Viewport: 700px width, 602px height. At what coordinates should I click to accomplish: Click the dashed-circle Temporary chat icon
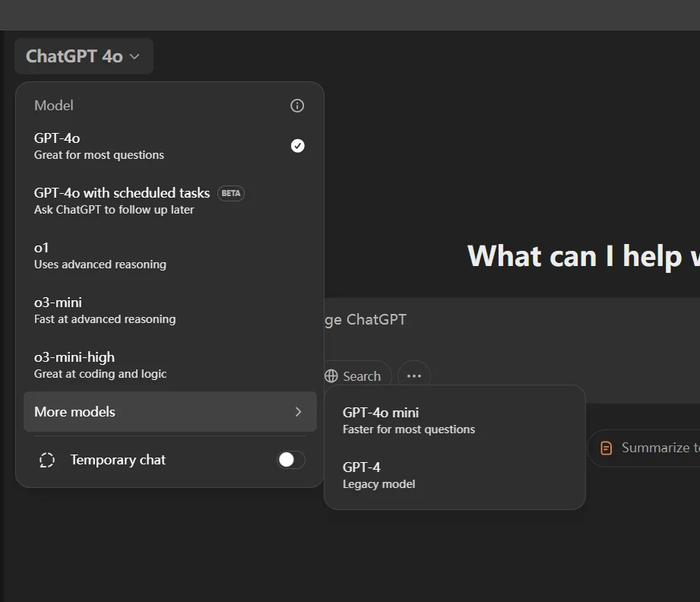coord(47,460)
